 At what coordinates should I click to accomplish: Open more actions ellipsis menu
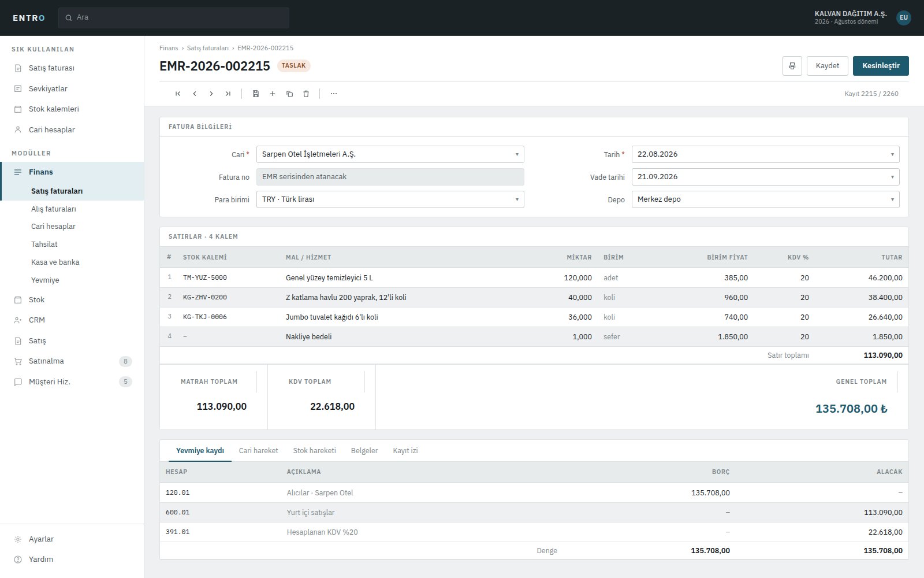[334, 94]
